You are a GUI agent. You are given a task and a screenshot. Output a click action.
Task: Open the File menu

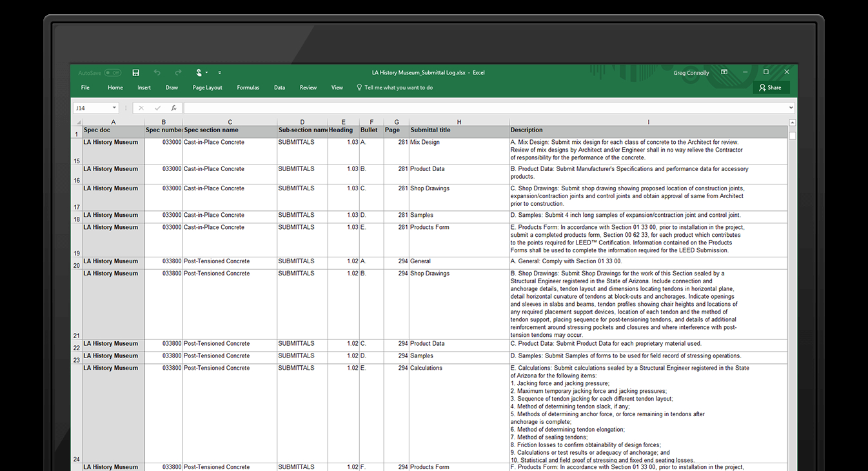click(x=85, y=88)
